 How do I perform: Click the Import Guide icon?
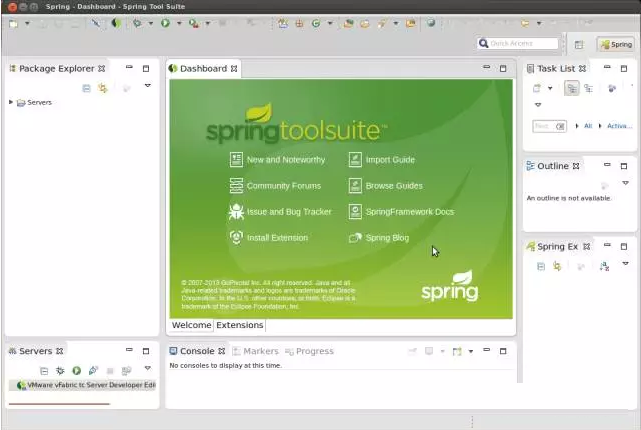[355, 159]
